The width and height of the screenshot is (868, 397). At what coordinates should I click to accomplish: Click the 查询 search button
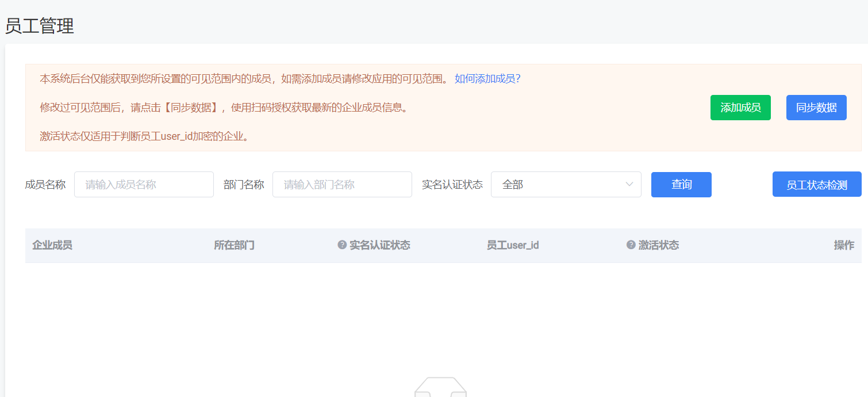click(681, 185)
